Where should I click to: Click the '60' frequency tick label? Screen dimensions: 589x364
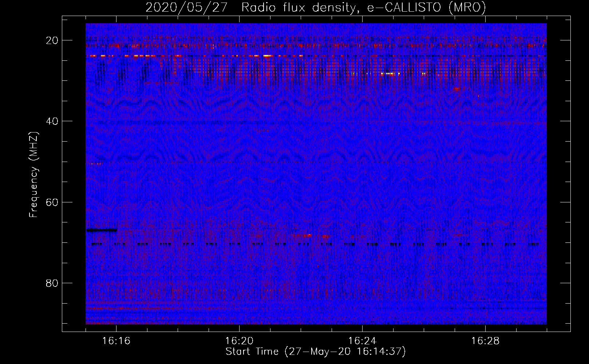52,202
